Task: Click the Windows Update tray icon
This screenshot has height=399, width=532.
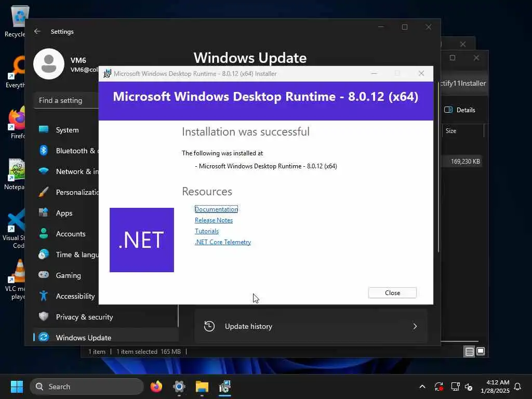Action: (x=438, y=387)
